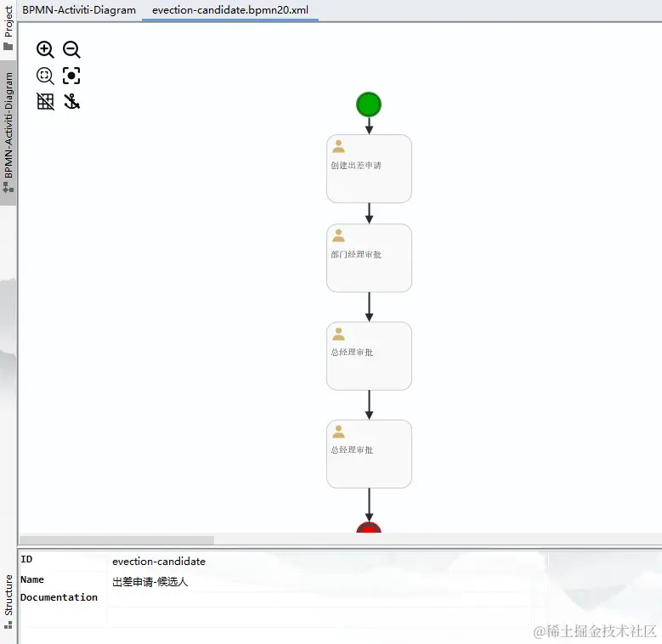Edit the Name value 出差申请-候选人
Image resolution: width=662 pixels, height=644 pixels.
150,581
